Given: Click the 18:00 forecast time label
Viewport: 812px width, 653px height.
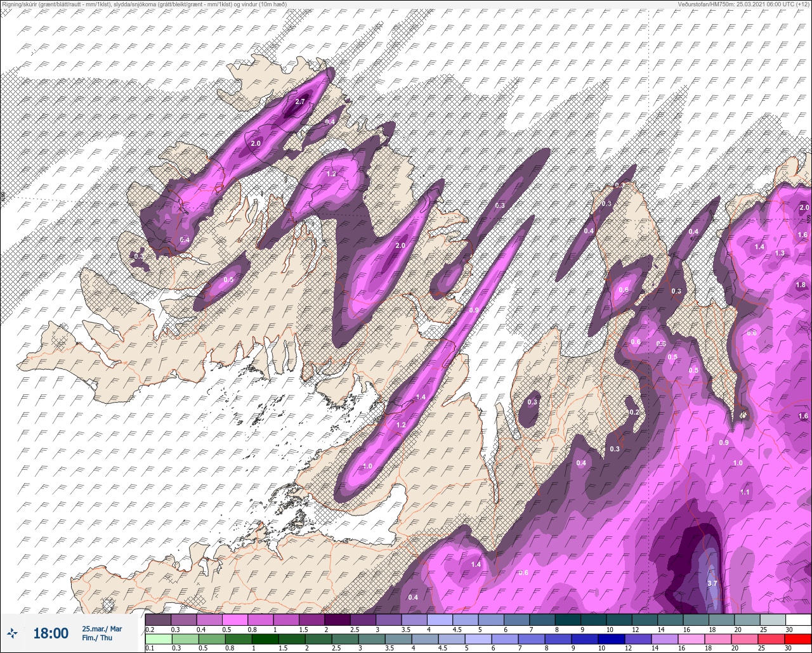Looking at the screenshot, I should 50,633.
